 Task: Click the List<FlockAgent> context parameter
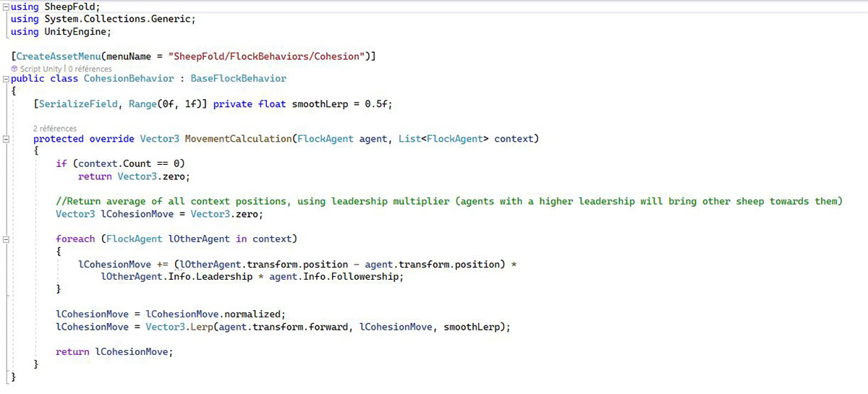467,138
